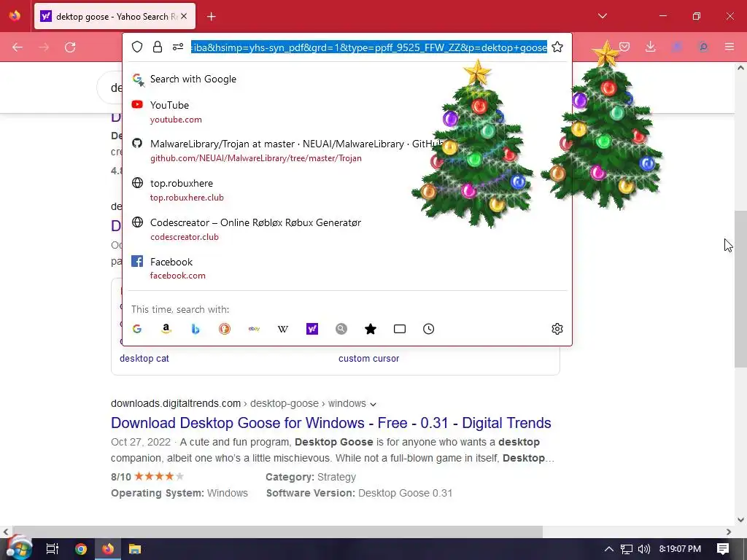Image resolution: width=747 pixels, height=560 pixels.
Task: Click desktop cat related search
Action: (144, 359)
